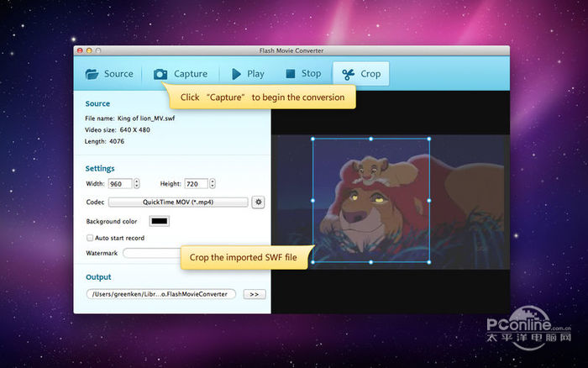Click the Video size 640 X 480 text
The width and height of the screenshot is (588, 368).
point(118,129)
